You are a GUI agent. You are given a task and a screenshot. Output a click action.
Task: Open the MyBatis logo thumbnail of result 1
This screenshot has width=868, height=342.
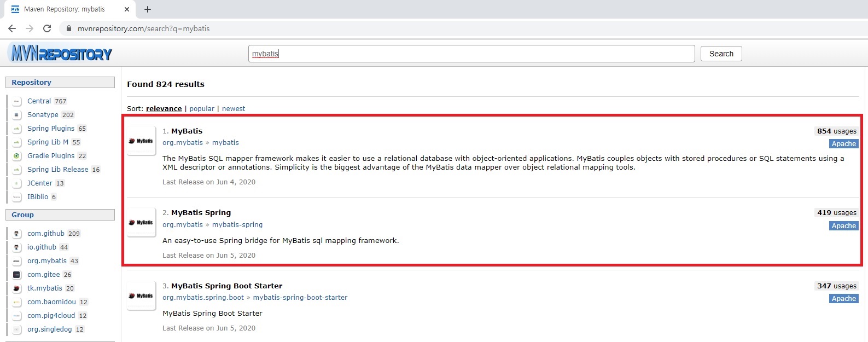point(141,141)
